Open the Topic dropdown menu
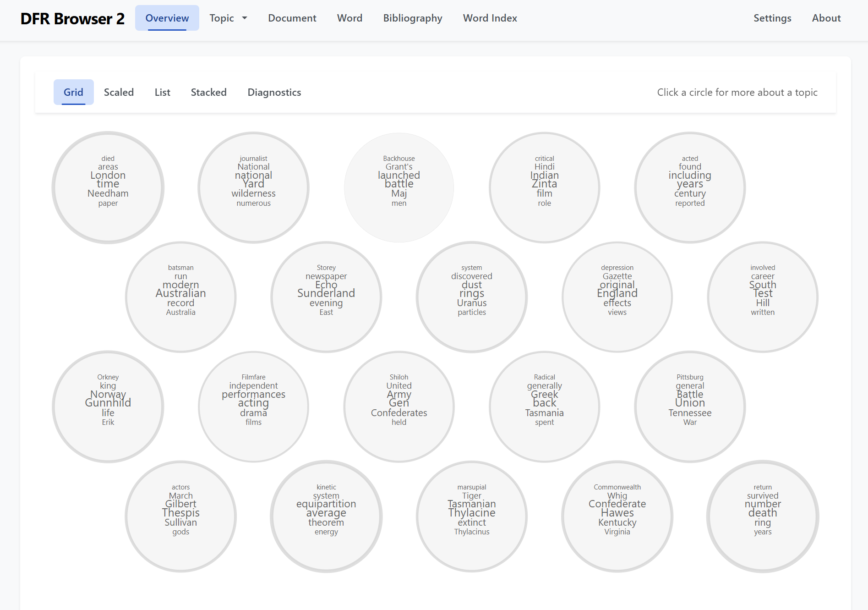Viewport: 868px width, 610px height. [228, 18]
